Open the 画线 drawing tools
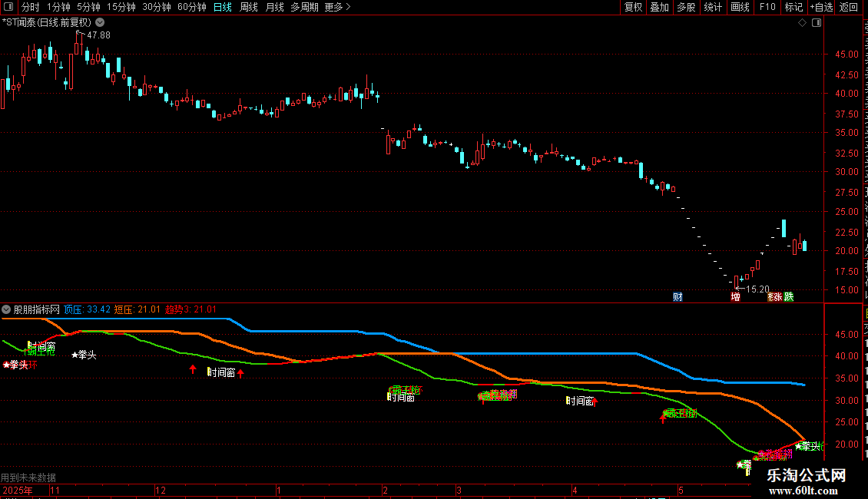 click(x=740, y=7)
